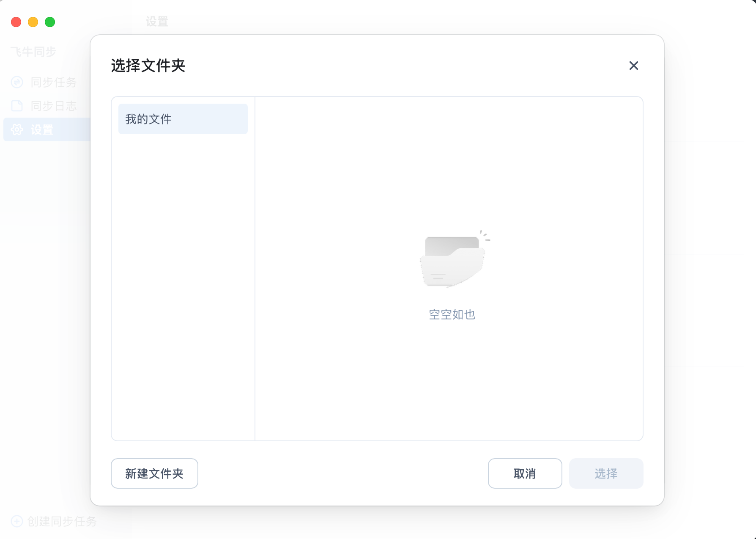
Task: Click the 取消 button
Action: coord(525,473)
